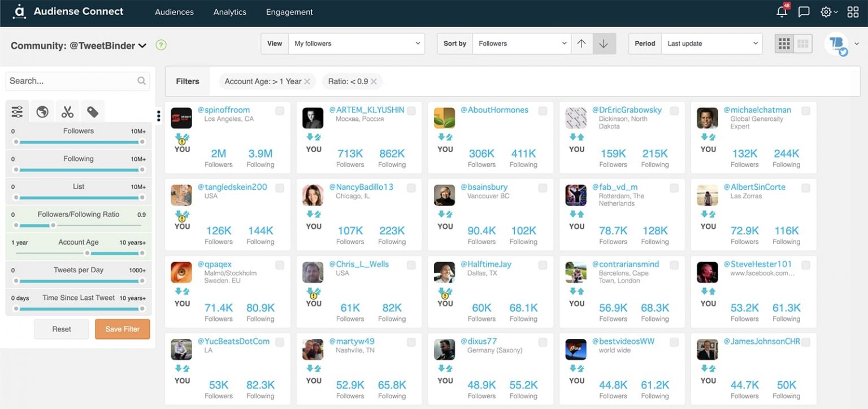Remove the Account Age filter chip
Image resolution: width=868 pixels, height=409 pixels.
(x=308, y=81)
